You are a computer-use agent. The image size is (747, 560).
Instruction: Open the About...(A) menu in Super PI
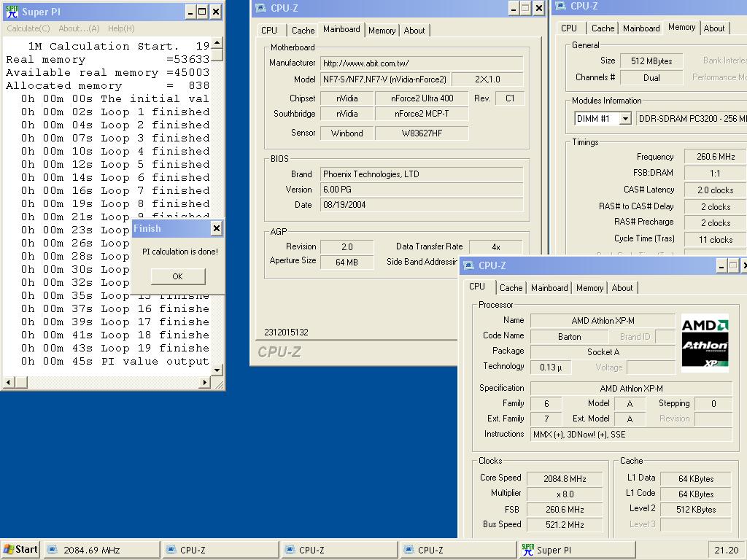click(79, 28)
